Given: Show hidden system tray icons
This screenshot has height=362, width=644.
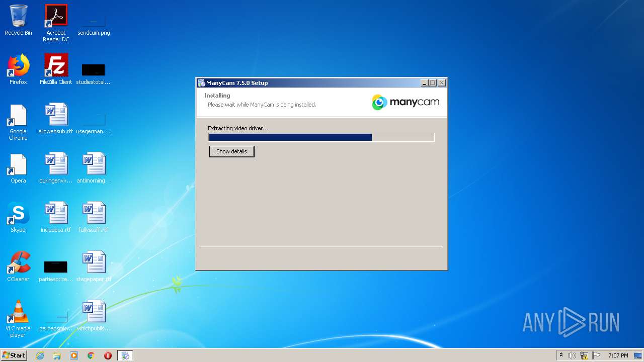Looking at the screenshot, I should (x=561, y=355).
